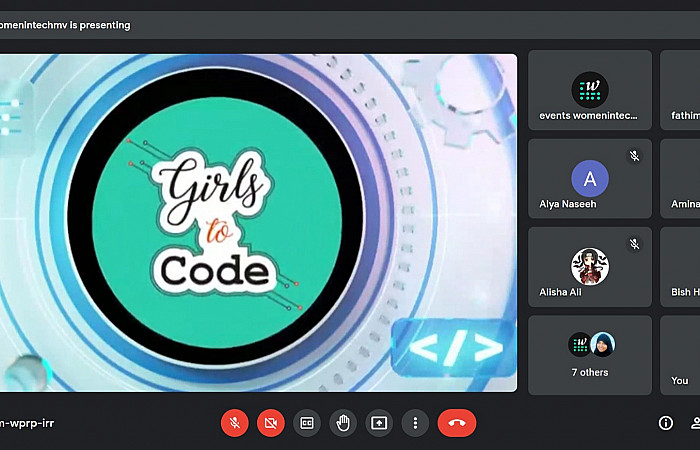Expand the 7 others participant tile

(589, 355)
